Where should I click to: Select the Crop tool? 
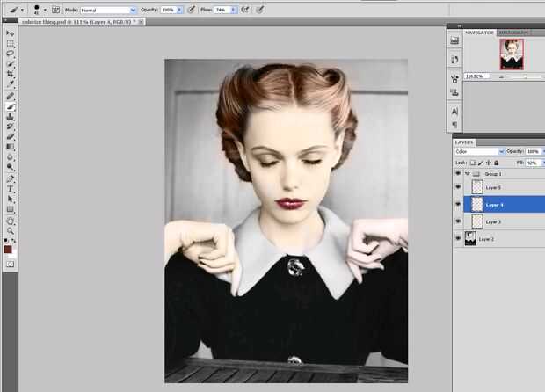pos(10,74)
